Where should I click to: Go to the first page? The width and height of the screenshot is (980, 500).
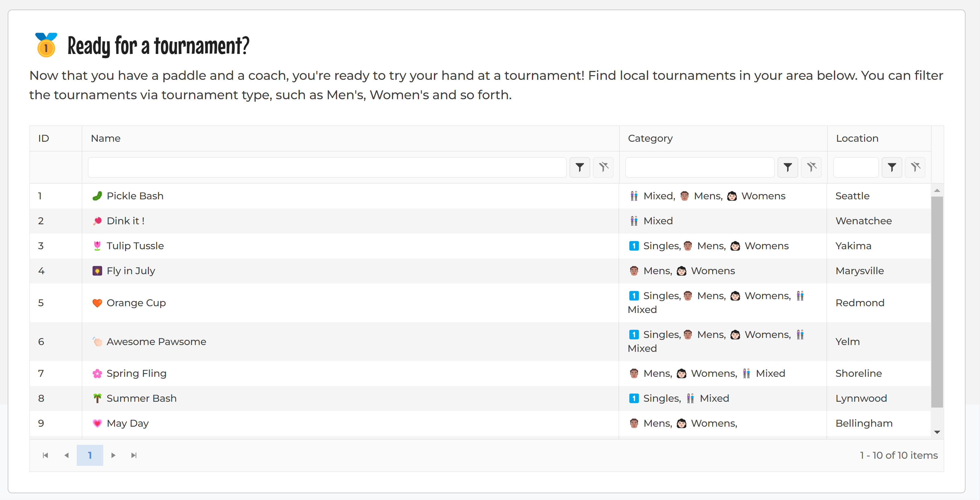point(45,455)
